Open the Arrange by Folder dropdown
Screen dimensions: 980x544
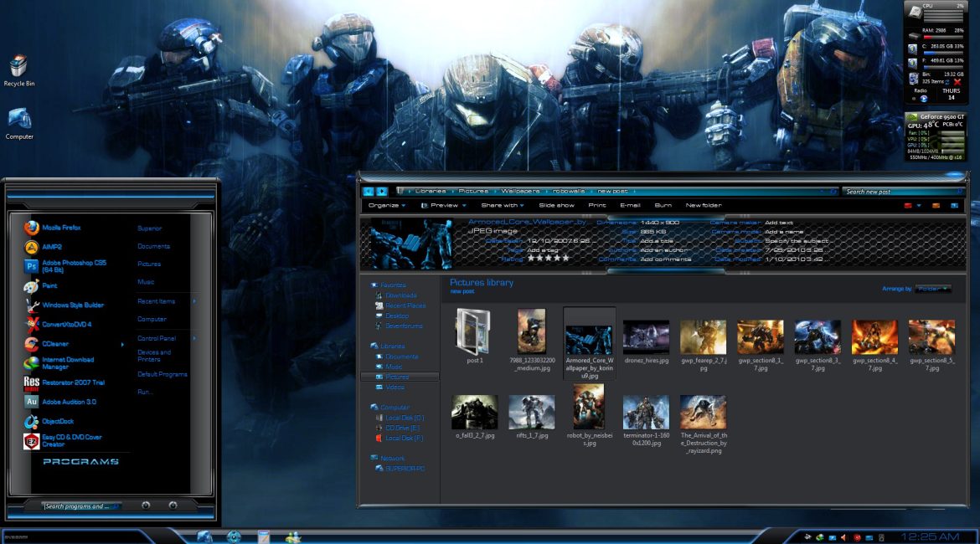tap(933, 289)
